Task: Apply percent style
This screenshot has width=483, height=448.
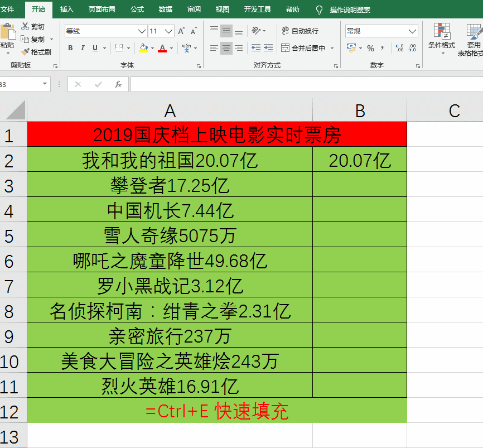Action: pos(370,49)
